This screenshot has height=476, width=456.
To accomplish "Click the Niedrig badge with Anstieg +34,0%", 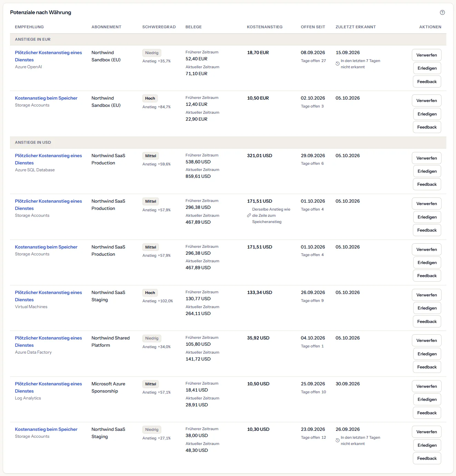I will [x=152, y=338].
